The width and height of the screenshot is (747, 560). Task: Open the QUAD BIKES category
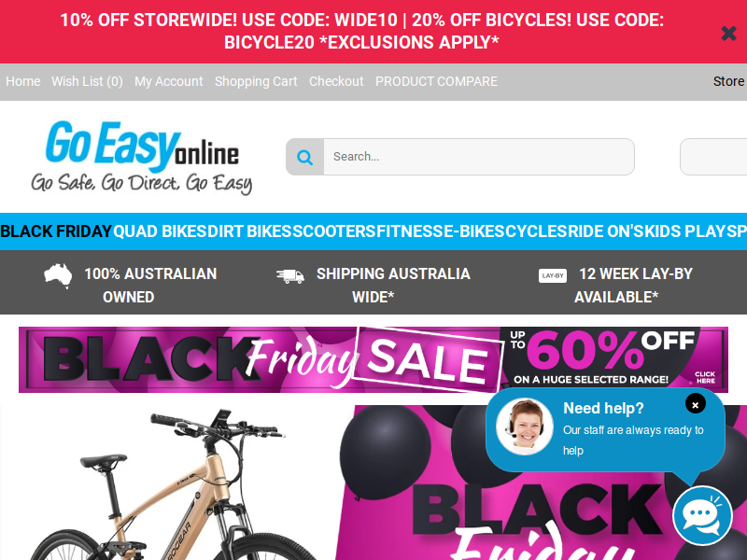tap(160, 231)
